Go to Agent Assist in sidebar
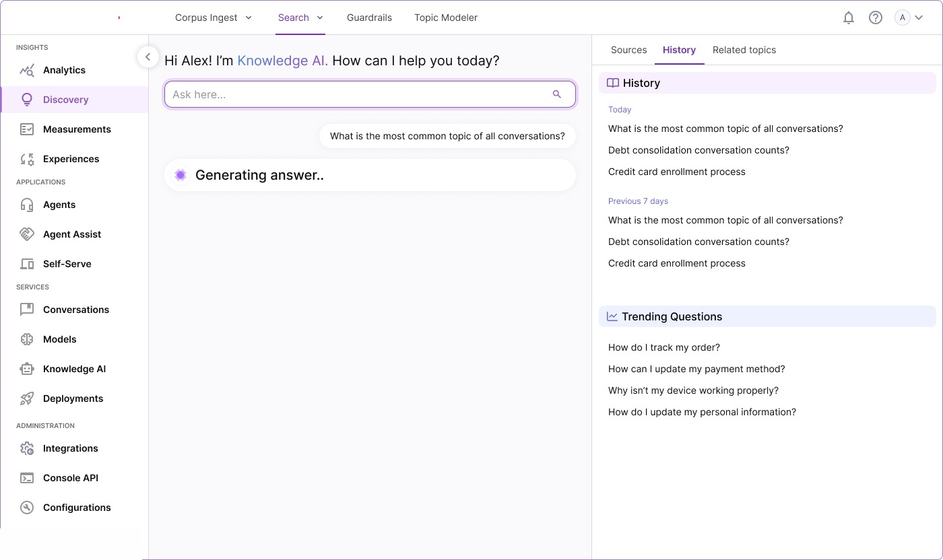943x560 pixels. point(72,234)
